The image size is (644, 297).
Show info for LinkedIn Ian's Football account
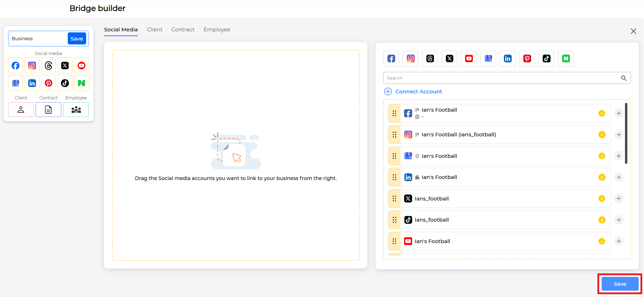[602, 177]
